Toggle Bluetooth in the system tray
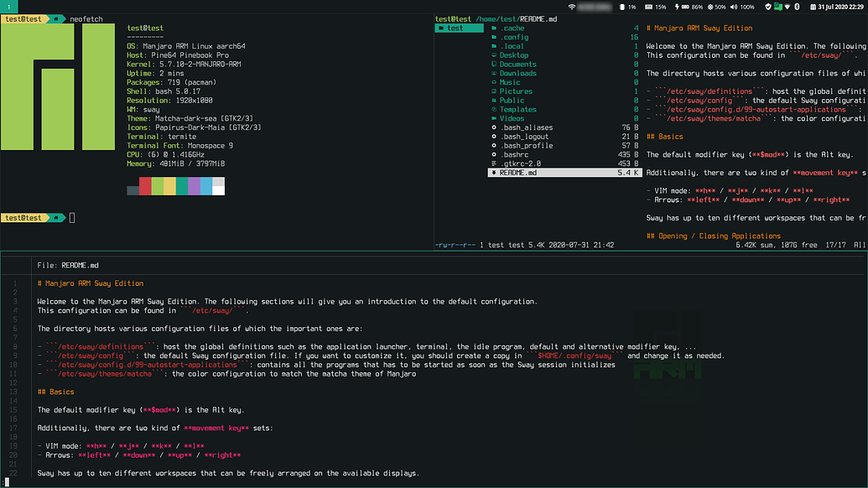Image resolution: width=868 pixels, height=488 pixels. (x=797, y=6)
